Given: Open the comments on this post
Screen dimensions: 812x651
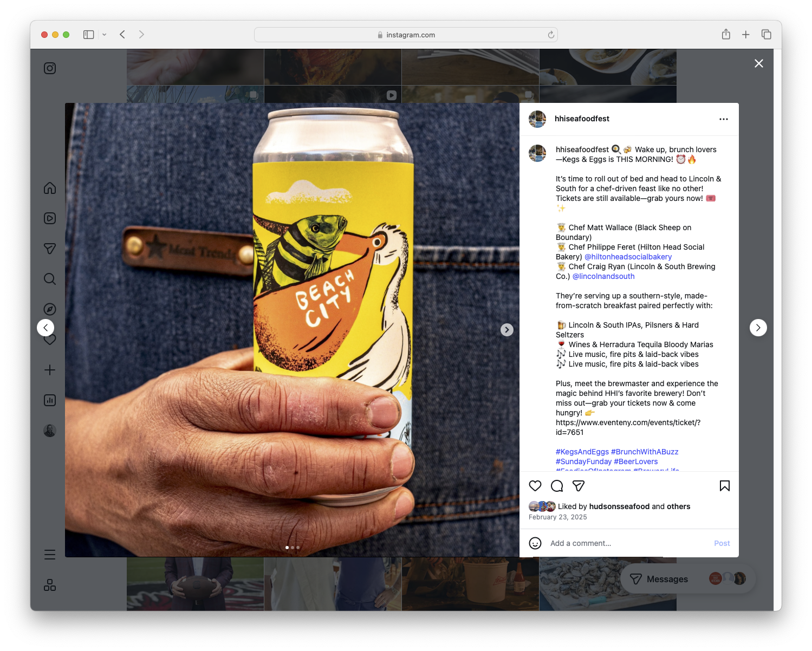Looking at the screenshot, I should tap(557, 486).
